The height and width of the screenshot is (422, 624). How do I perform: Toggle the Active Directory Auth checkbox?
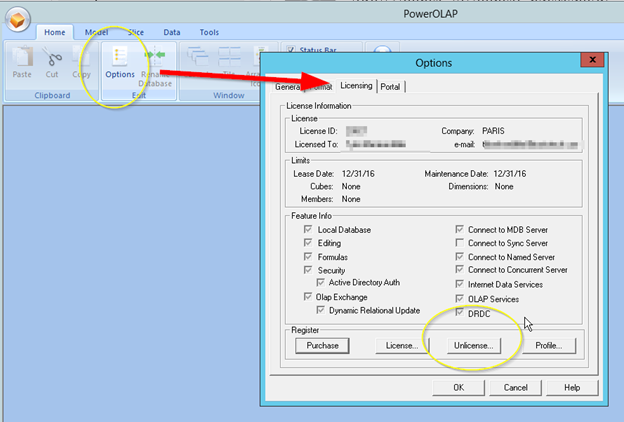tap(320, 282)
